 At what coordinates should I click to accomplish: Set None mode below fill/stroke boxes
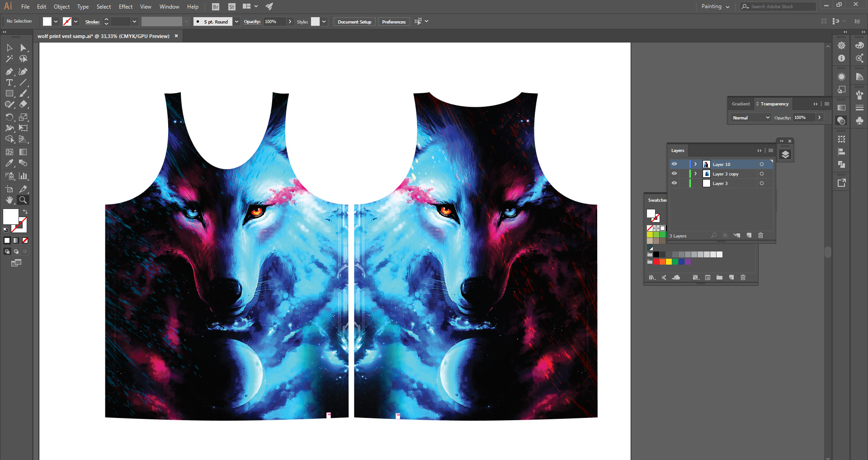pos(25,241)
